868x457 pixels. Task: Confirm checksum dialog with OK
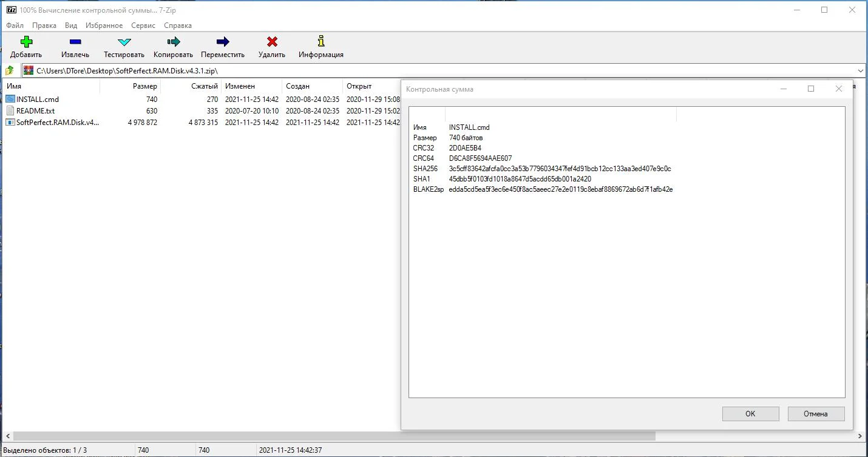click(x=750, y=414)
